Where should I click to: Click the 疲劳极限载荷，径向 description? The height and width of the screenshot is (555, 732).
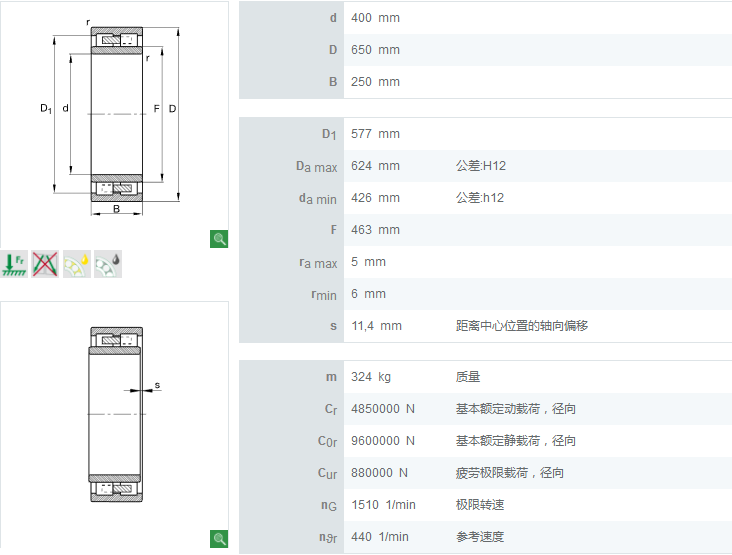click(510, 473)
